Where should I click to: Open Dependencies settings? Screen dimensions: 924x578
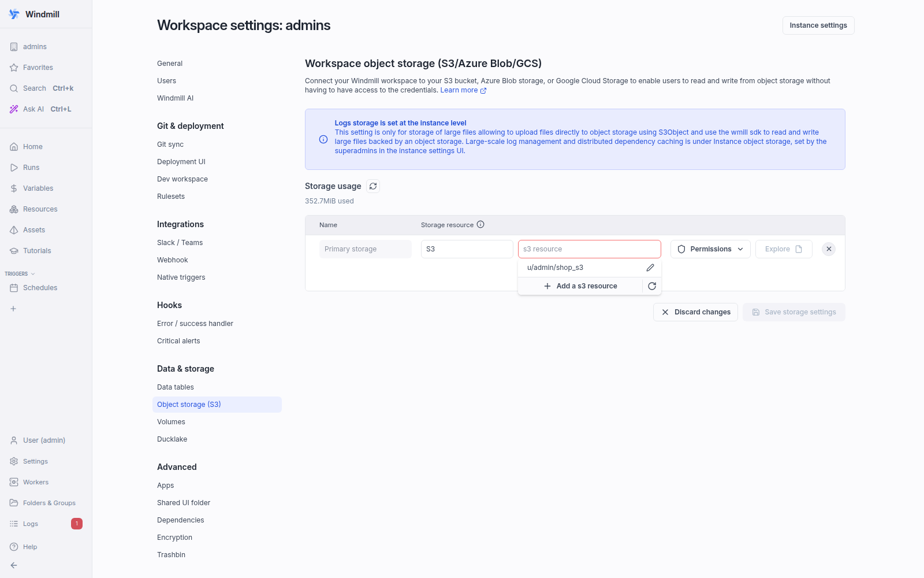pyautogui.click(x=181, y=520)
